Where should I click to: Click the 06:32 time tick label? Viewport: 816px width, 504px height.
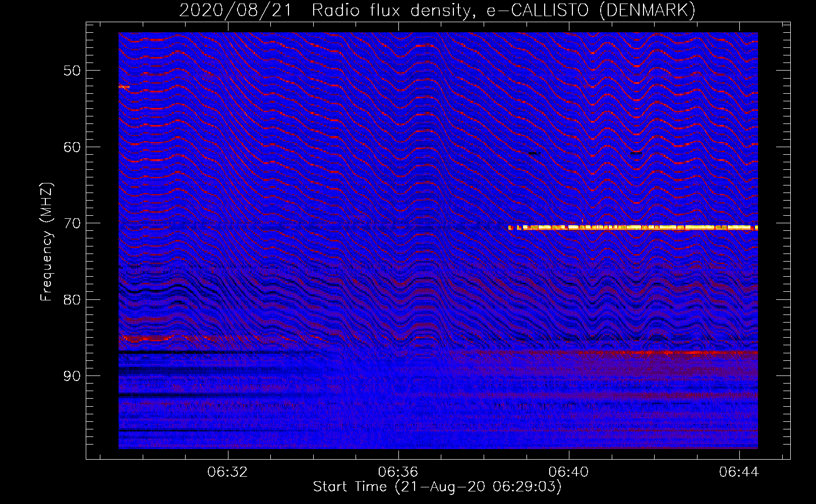pos(227,472)
